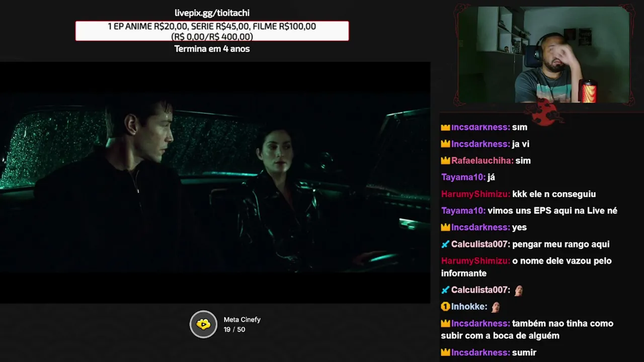Viewport: 644px width, 362px height.
Task: Click the facepalm emoji in Inhokke's message
Action: 495,307
